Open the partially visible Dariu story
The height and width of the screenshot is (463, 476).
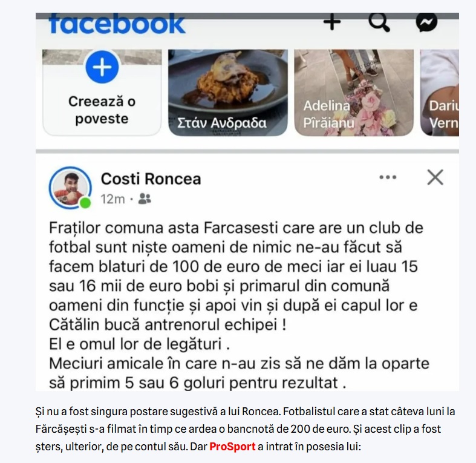[x=440, y=93]
